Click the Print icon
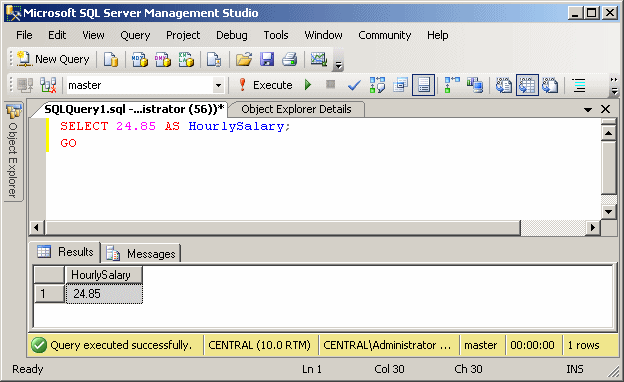The height and width of the screenshot is (382, 624). (x=290, y=59)
